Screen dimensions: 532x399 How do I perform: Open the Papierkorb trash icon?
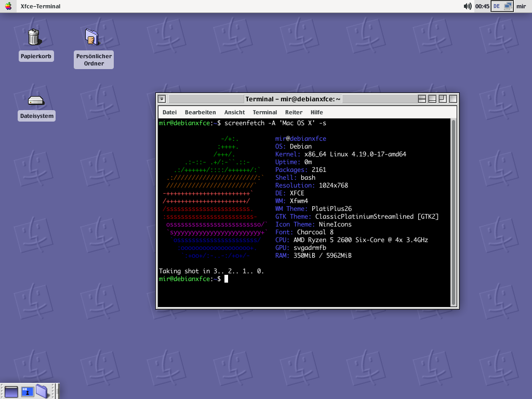click(x=34, y=37)
